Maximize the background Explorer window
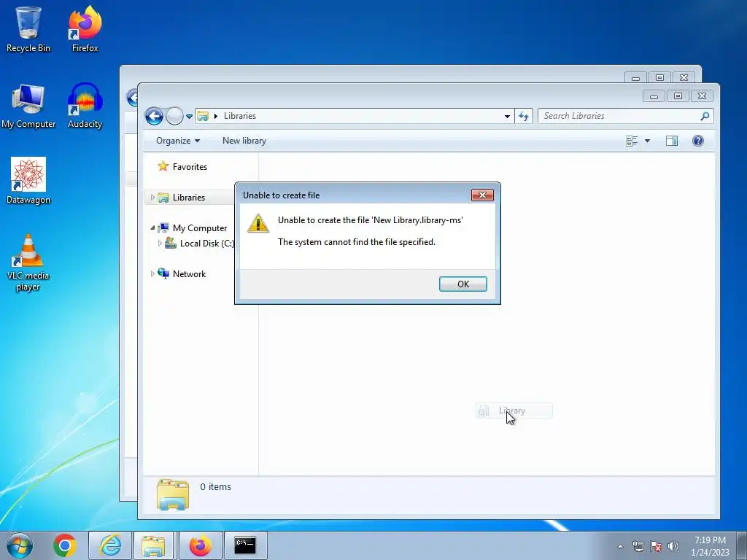The height and width of the screenshot is (560, 747). [659, 77]
